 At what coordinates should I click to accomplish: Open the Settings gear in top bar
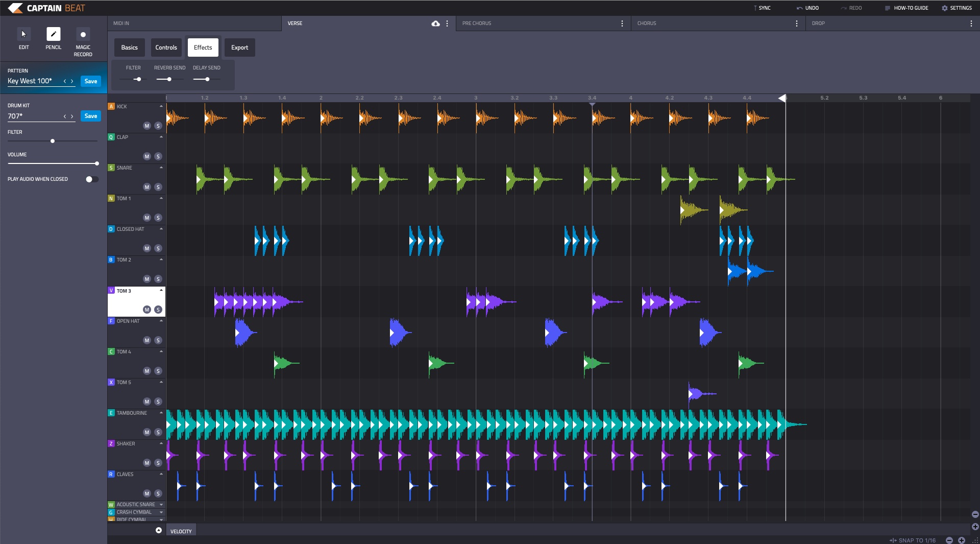click(944, 8)
